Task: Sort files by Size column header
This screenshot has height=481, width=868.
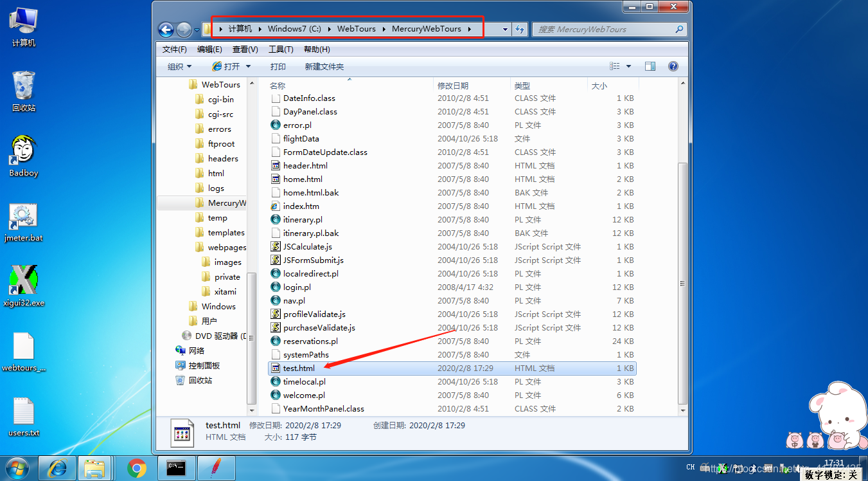Action: 612,86
